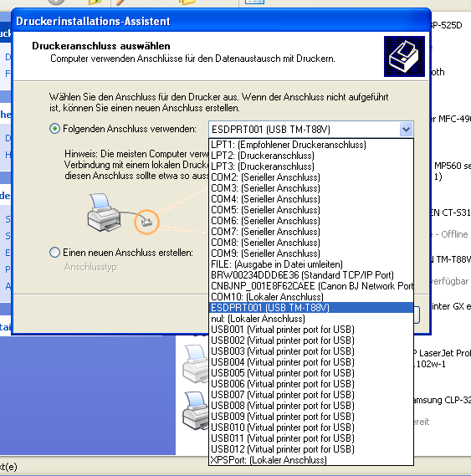Pick COM4: (Serieller Anschluss)
Screen dimensions: 471x476
[x=311, y=199]
